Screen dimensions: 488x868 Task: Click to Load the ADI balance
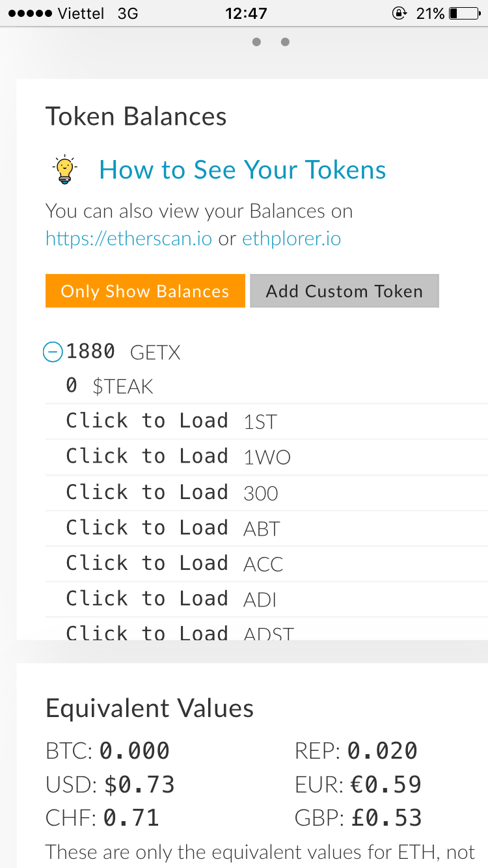147,599
